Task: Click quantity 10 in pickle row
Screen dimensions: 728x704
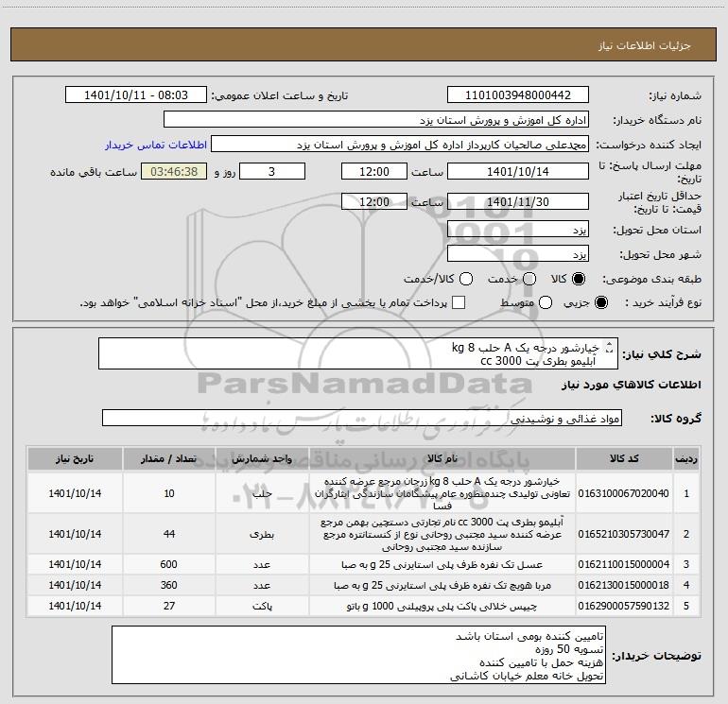Action: tap(169, 493)
